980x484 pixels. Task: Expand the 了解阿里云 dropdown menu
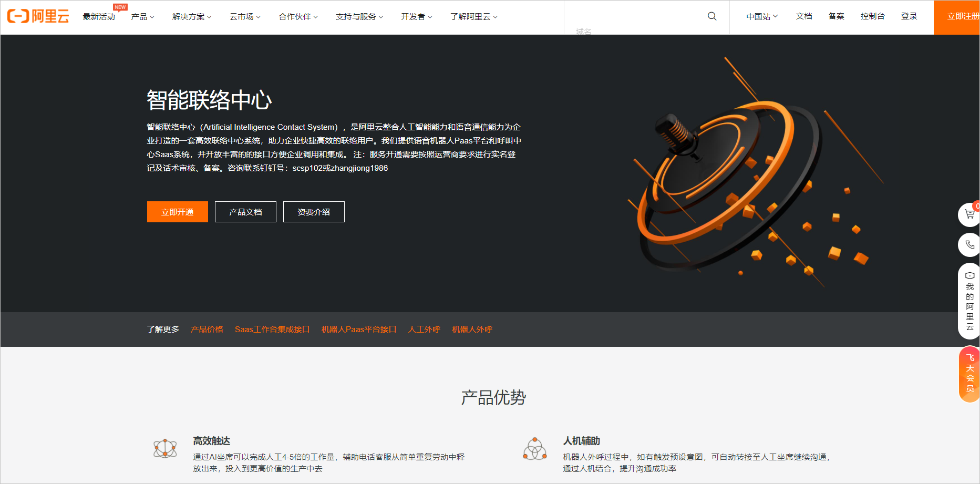pyautogui.click(x=473, y=17)
